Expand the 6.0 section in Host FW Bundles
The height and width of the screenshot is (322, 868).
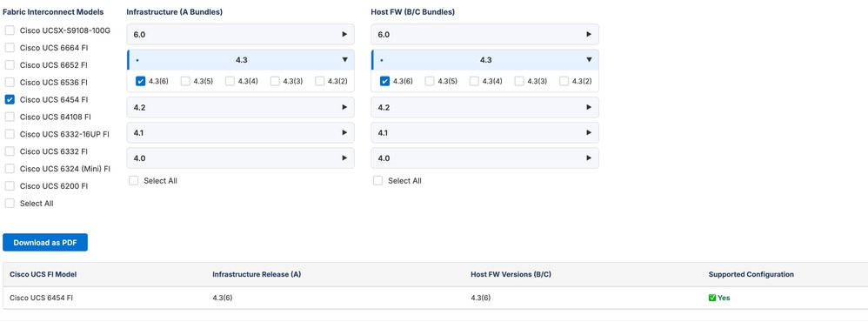pos(485,34)
